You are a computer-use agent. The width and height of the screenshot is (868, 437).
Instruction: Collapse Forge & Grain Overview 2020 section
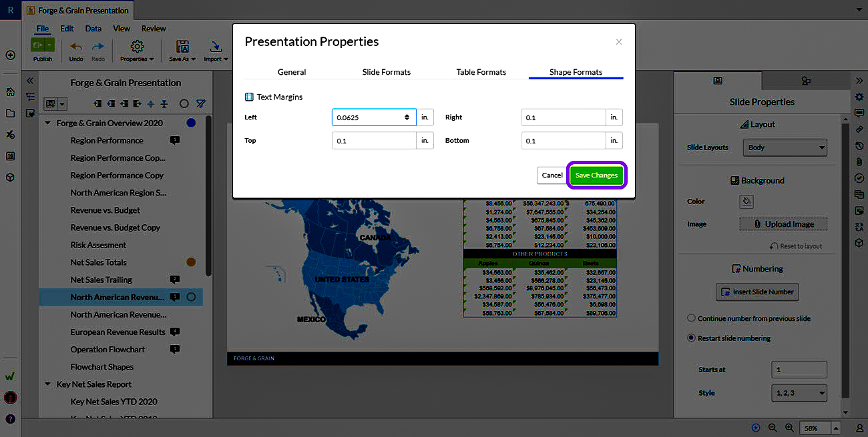[48, 123]
